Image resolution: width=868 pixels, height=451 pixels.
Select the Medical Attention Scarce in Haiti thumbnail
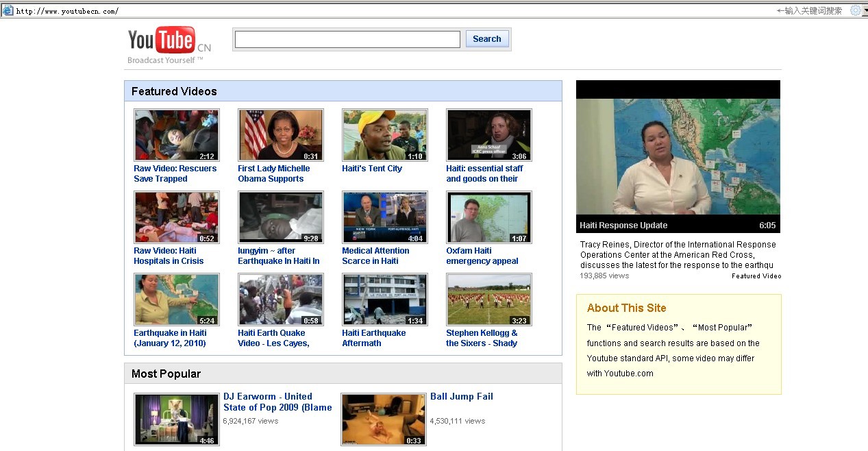(x=385, y=217)
